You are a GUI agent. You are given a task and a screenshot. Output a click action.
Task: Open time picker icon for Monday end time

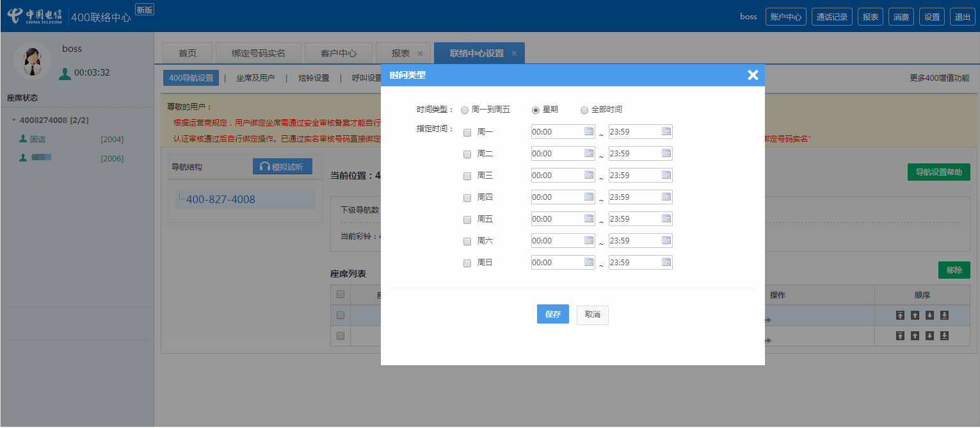coord(666,131)
